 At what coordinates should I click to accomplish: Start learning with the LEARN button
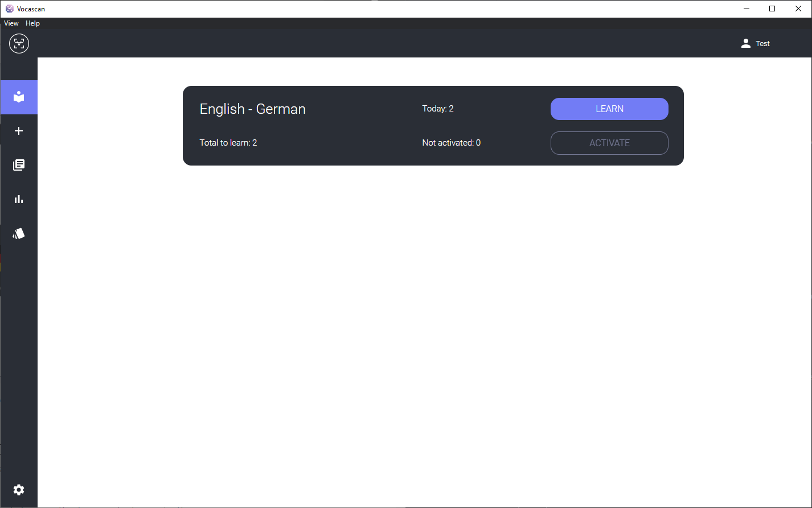tap(609, 109)
